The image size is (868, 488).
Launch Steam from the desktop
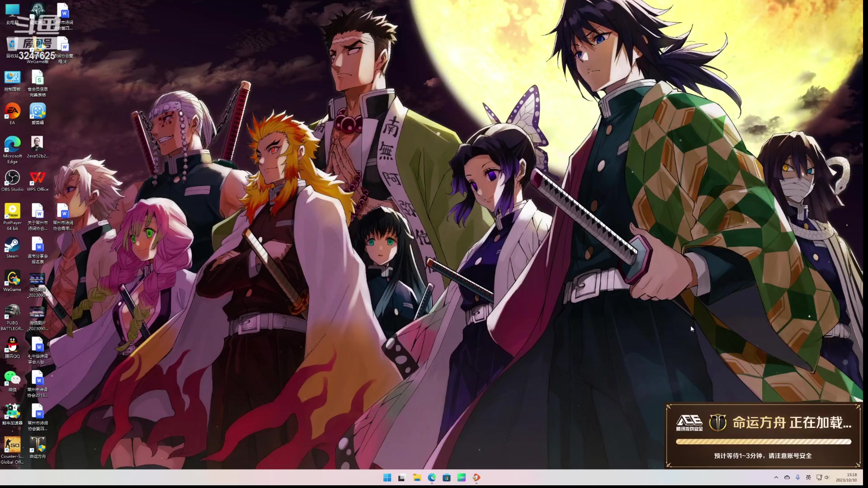[x=12, y=248]
